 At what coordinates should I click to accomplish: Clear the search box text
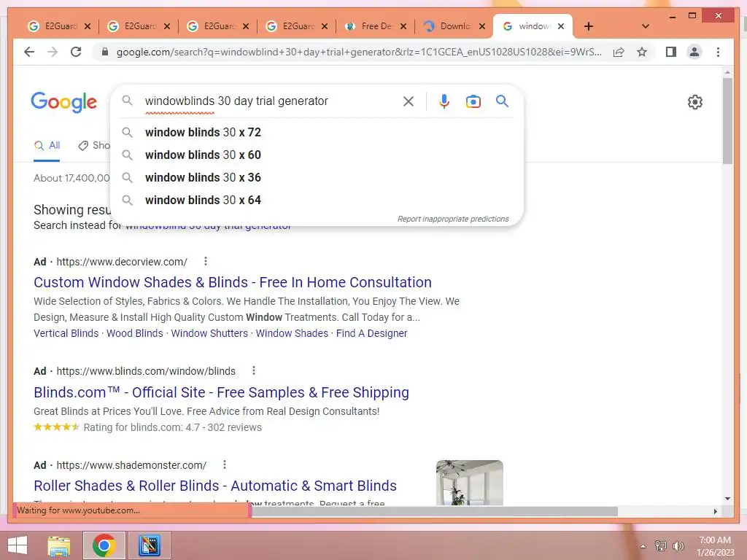(409, 101)
